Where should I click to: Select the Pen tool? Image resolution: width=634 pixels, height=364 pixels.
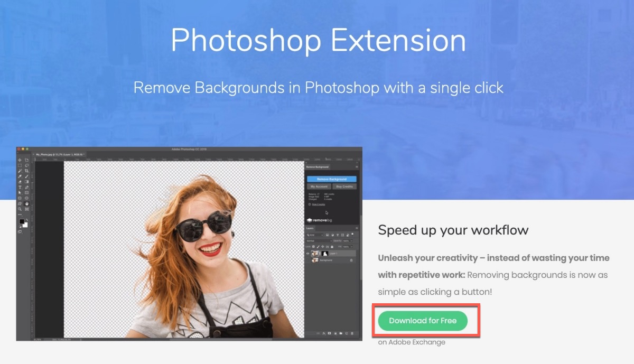[x=26, y=187]
